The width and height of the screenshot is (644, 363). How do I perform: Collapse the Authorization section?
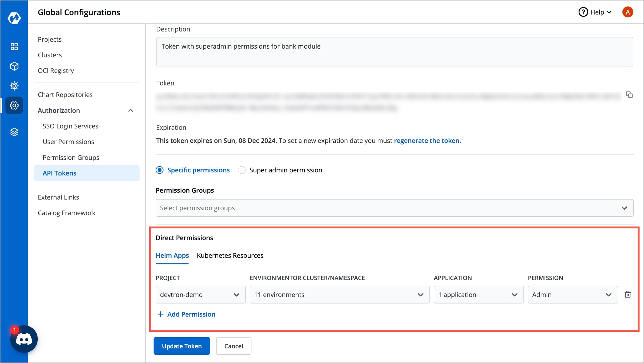(131, 111)
